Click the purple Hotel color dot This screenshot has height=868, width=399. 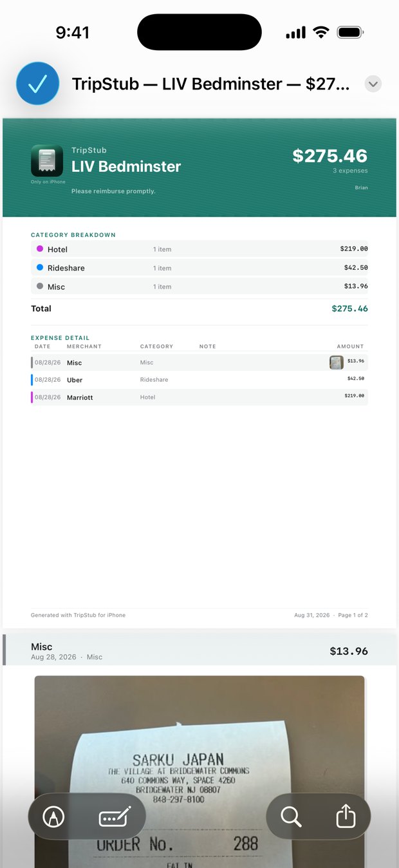point(40,249)
